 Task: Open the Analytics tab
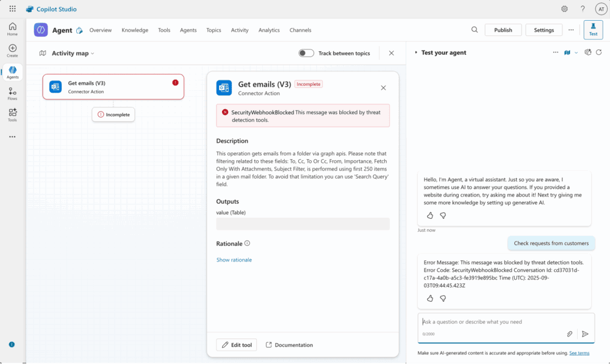(x=269, y=30)
